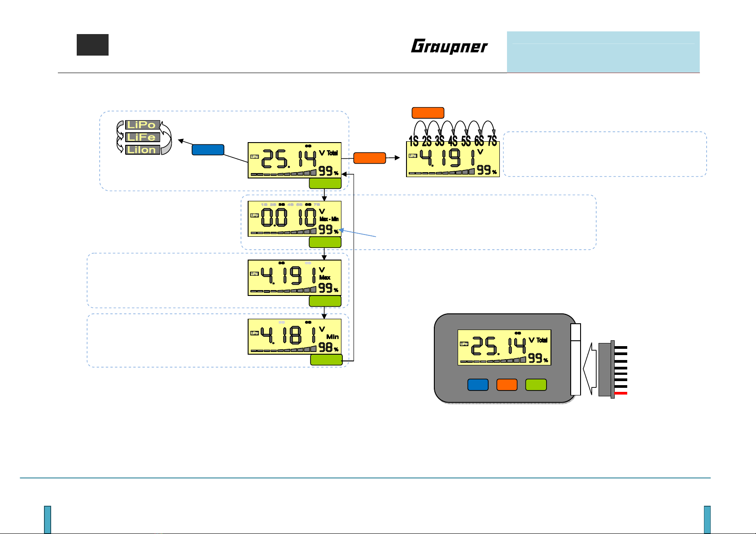The height and width of the screenshot is (534, 756).
Task: Click the 6S cell label
Action: click(x=479, y=141)
